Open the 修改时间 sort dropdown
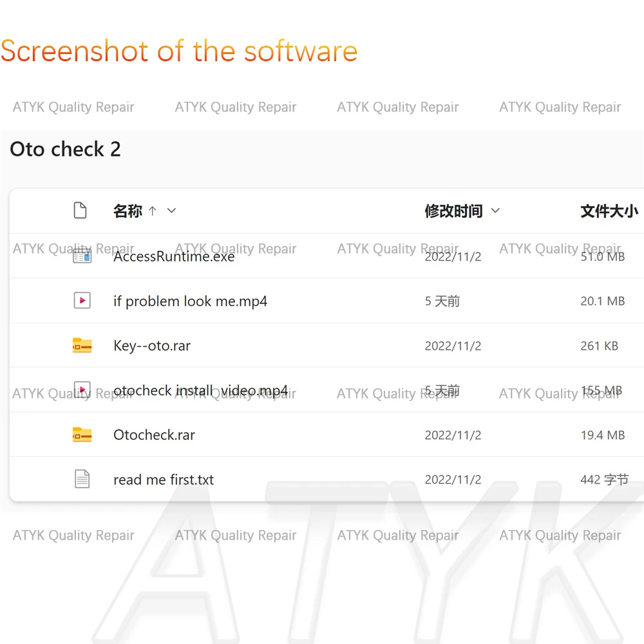 pyautogui.click(x=495, y=211)
